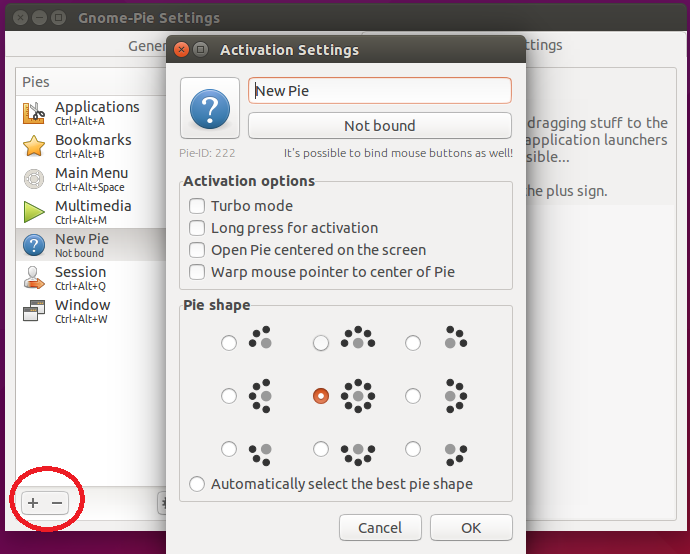Remove selected pie with minus button
The width and height of the screenshot is (690, 554).
[57, 503]
